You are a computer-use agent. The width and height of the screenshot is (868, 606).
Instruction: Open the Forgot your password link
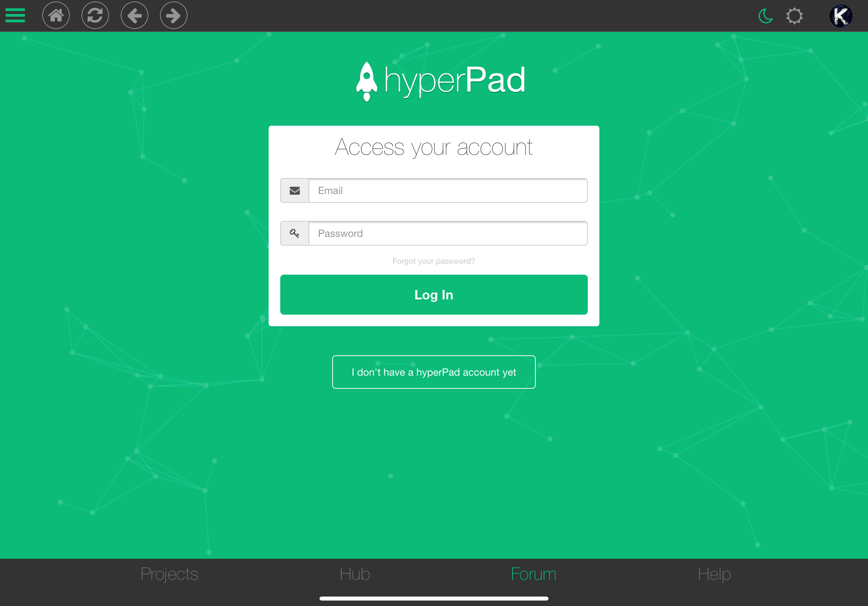click(434, 261)
